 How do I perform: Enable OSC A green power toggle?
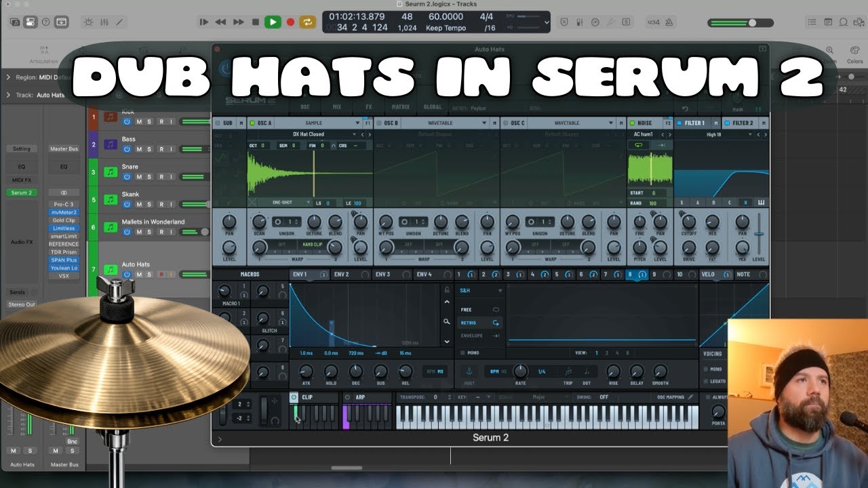pos(253,123)
